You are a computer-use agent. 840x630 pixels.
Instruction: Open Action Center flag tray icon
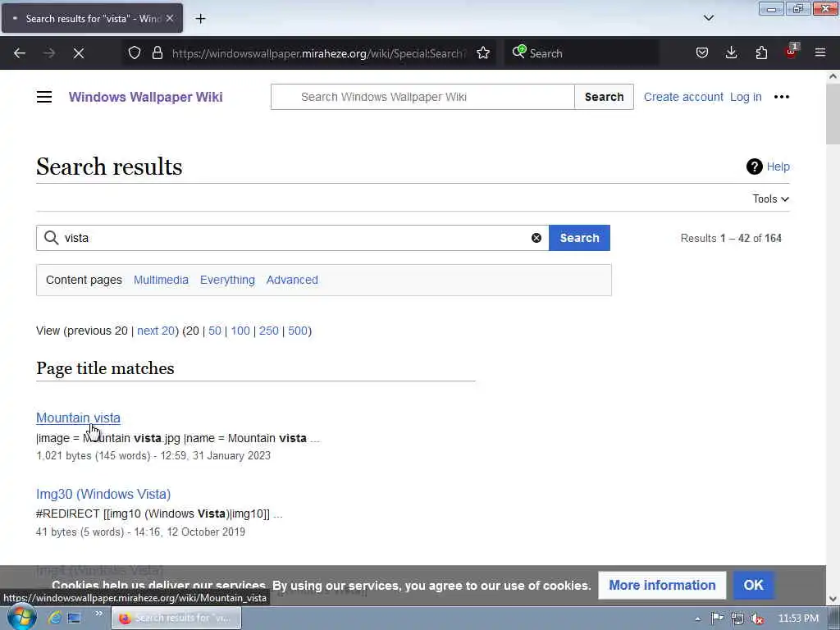pos(717,619)
